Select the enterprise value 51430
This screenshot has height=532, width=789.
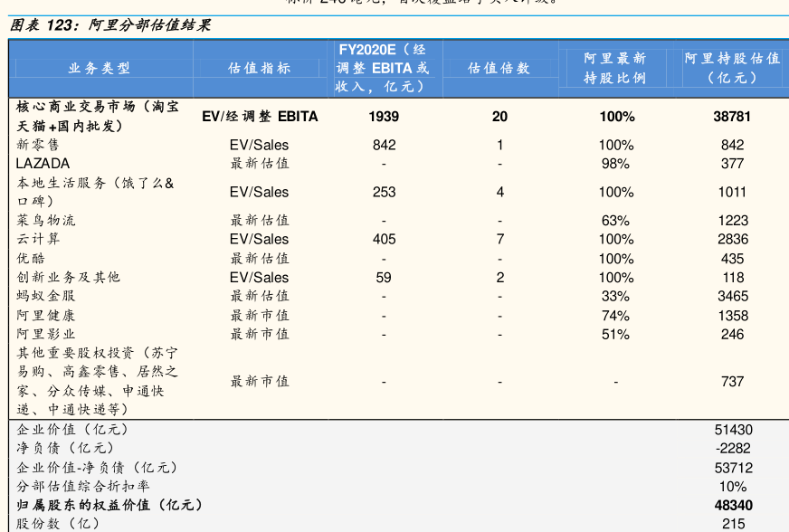click(734, 431)
